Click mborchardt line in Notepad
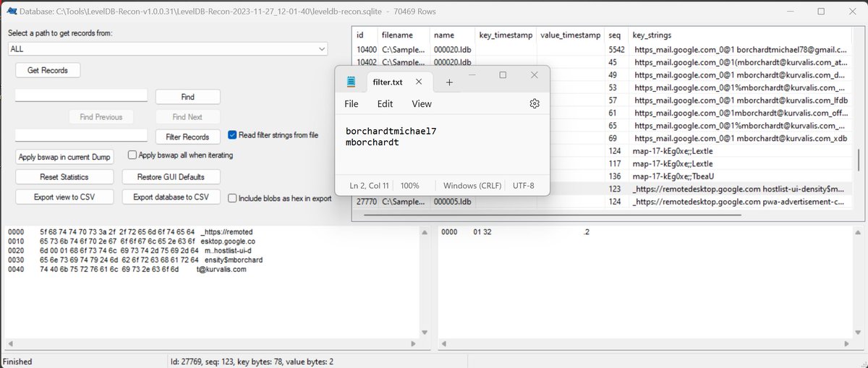This screenshot has height=368, width=868. 373,142
